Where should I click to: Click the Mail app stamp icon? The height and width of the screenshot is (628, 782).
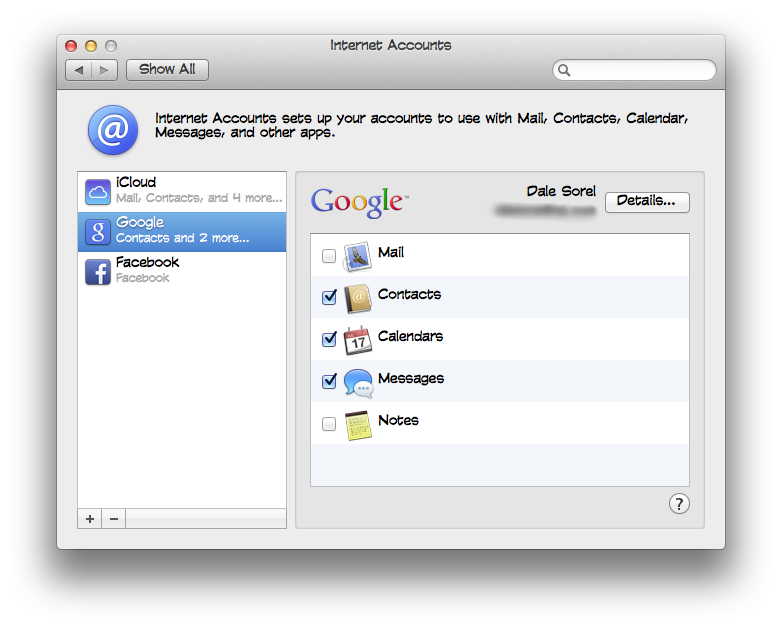click(x=358, y=256)
